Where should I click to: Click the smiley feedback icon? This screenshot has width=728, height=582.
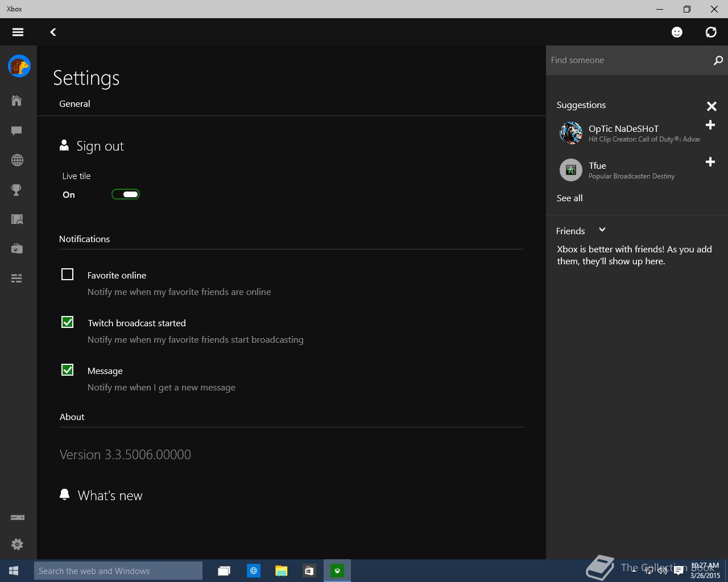(x=677, y=32)
